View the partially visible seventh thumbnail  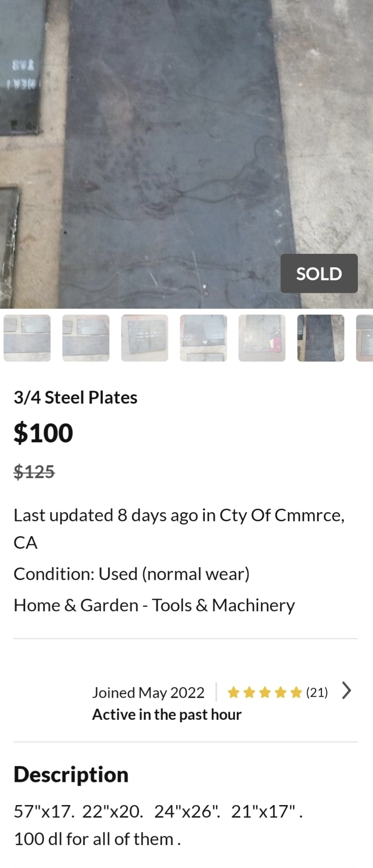coord(364,338)
